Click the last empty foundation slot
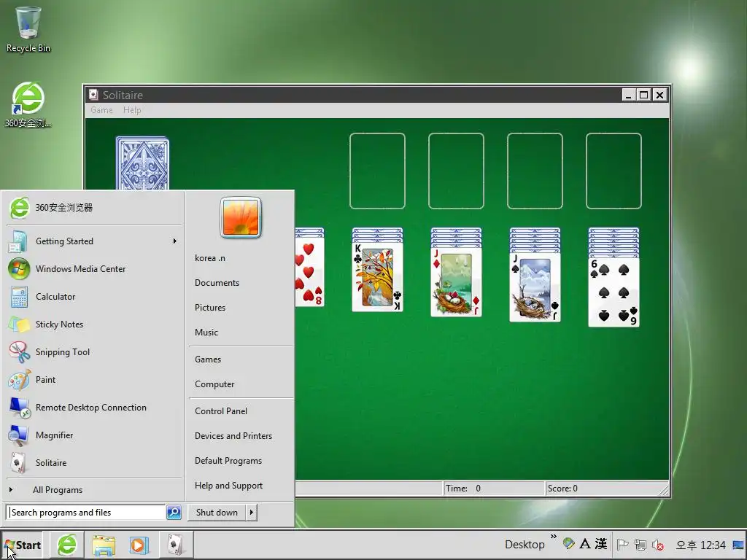This screenshot has width=747, height=560. coord(614,171)
